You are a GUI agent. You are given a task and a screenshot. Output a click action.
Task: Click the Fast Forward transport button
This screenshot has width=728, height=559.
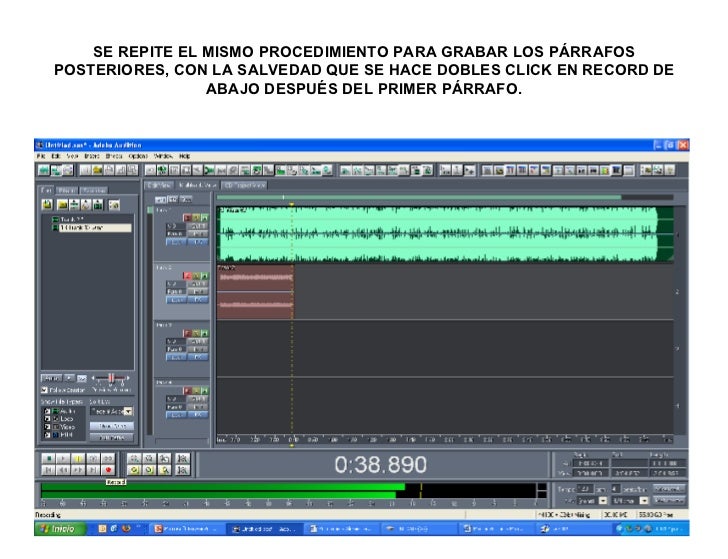click(78, 470)
